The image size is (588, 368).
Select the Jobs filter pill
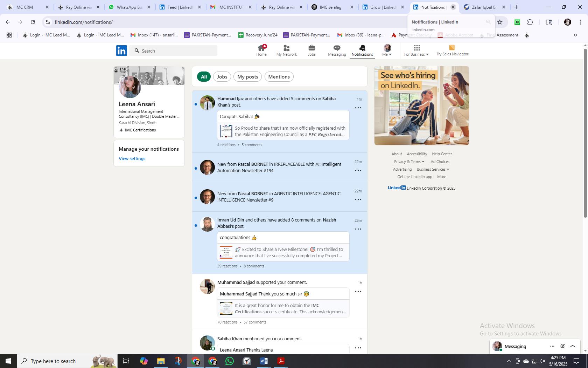222,77
